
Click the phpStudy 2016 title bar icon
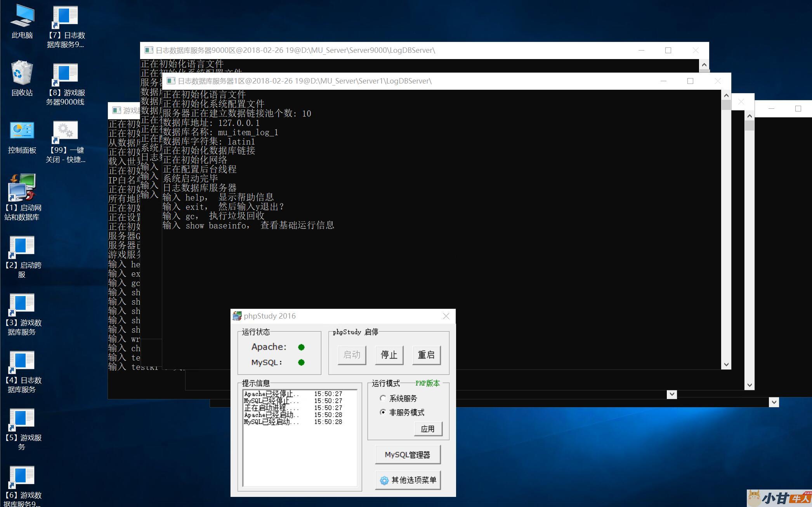point(237,316)
